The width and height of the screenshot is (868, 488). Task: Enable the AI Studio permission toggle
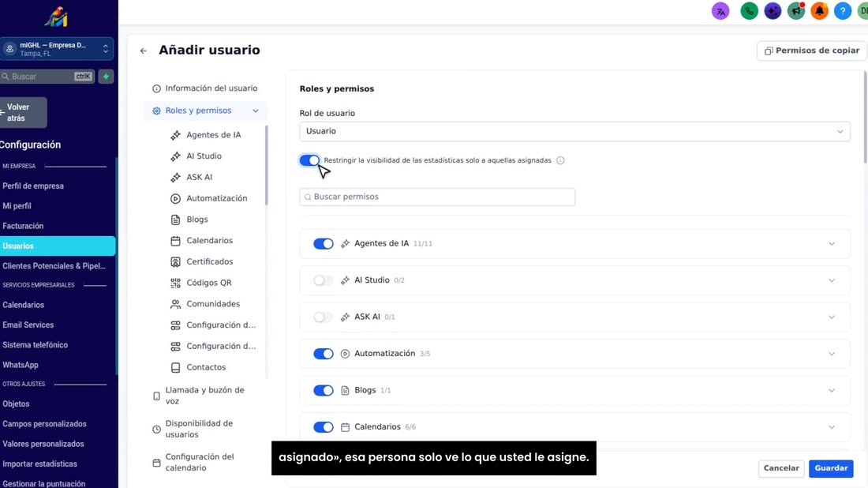tap(324, 280)
